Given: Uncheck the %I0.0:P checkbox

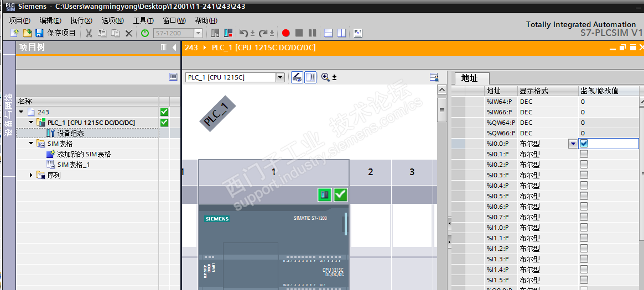Looking at the screenshot, I should tap(584, 143).
